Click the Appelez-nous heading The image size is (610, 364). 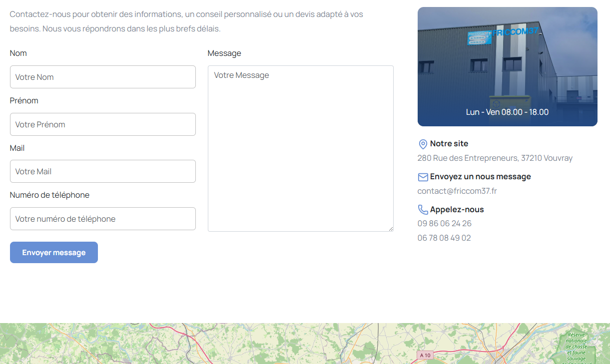point(457,209)
